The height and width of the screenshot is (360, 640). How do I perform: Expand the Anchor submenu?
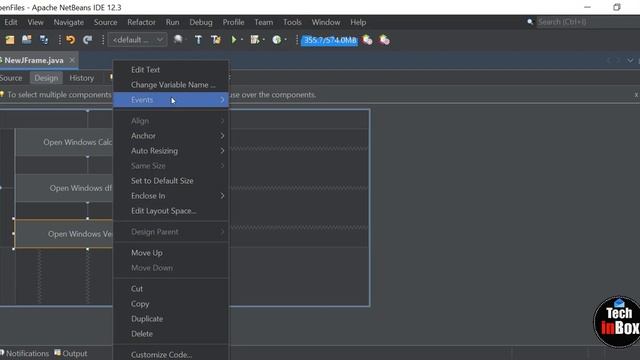[x=171, y=136]
